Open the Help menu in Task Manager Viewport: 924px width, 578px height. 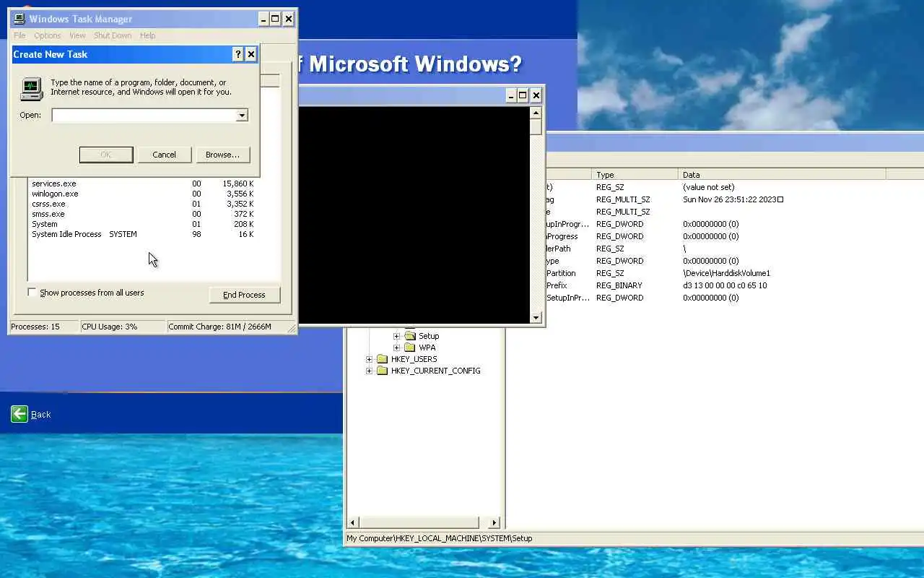[x=147, y=35]
